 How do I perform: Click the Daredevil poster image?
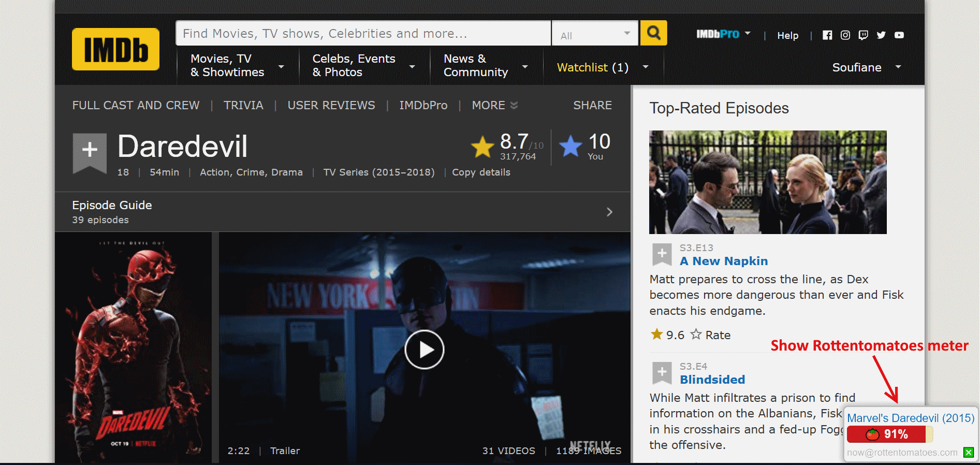click(133, 347)
